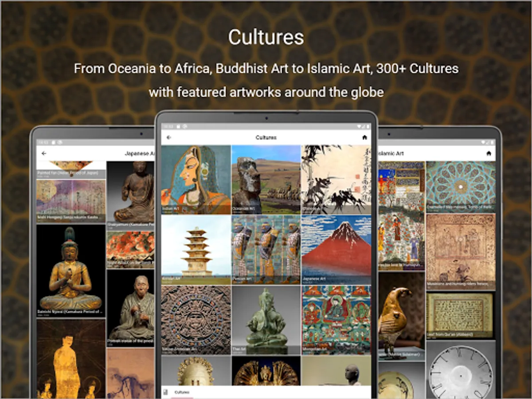Image resolution: width=532 pixels, height=399 pixels.
Task: Open the Painted Fan artwork at top left
Action: (x=71, y=170)
